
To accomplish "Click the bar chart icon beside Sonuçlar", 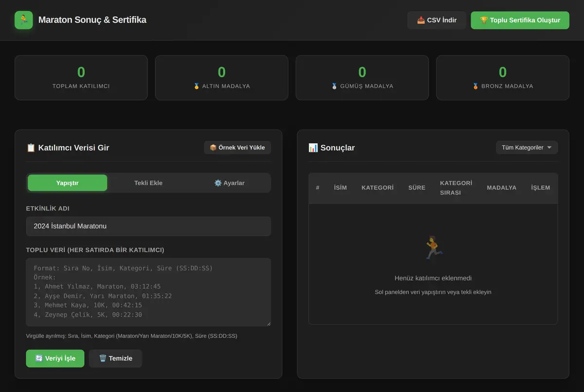I will 313,147.
